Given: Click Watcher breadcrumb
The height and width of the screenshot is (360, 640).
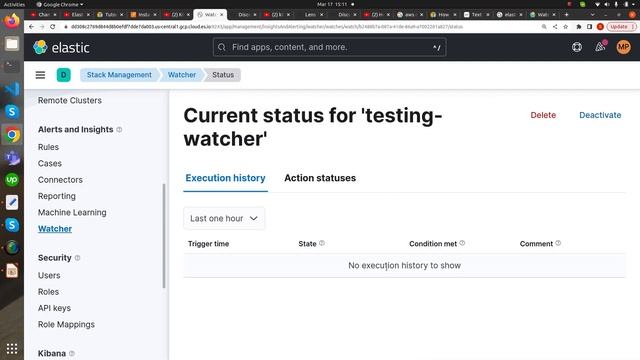Looking at the screenshot, I should click(x=182, y=75).
